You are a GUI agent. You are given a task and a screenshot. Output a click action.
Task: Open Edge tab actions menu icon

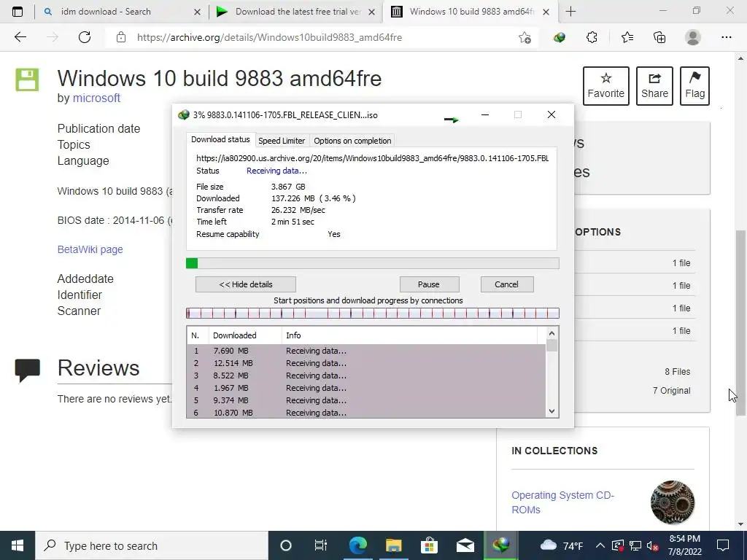18,12
